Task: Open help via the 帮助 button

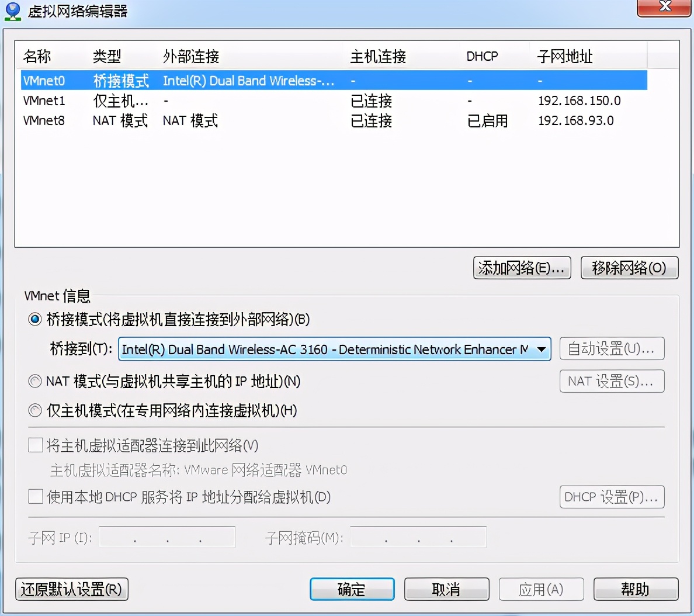Action: [x=636, y=589]
